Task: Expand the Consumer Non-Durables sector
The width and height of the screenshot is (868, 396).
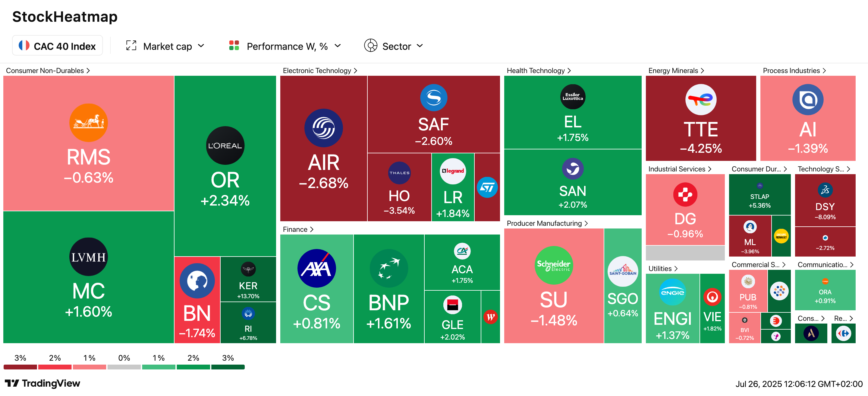Action: pyautogui.click(x=48, y=71)
